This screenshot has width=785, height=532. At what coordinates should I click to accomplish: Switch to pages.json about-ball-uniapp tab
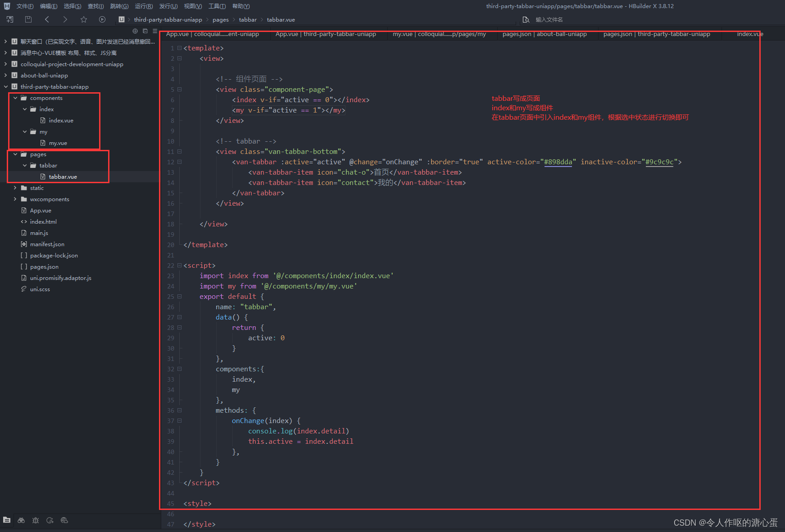pyautogui.click(x=545, y=34)
